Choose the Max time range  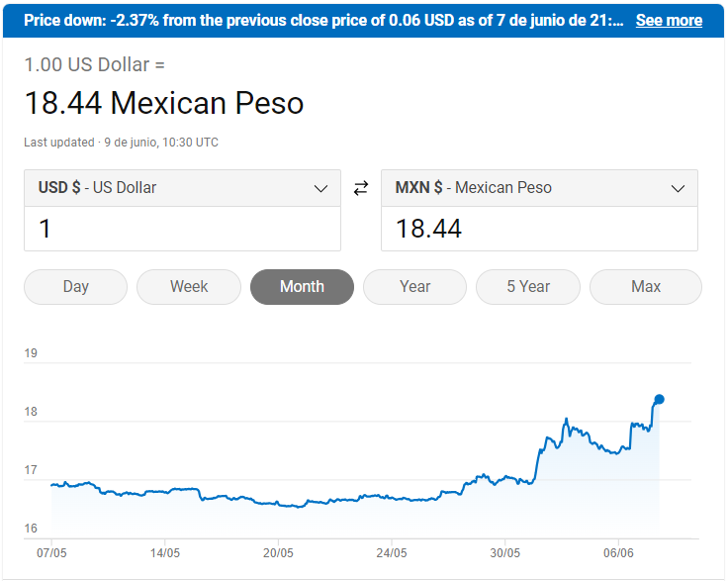point(645,287)
